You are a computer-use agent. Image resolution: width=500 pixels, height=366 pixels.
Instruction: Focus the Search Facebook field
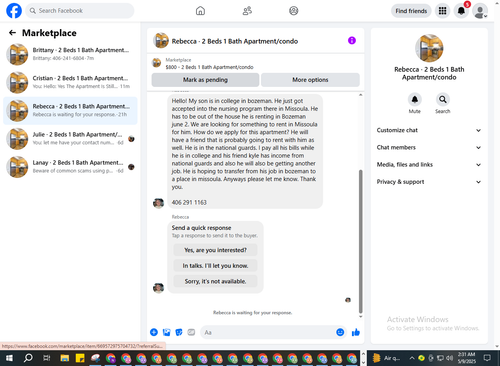[80, 11]
